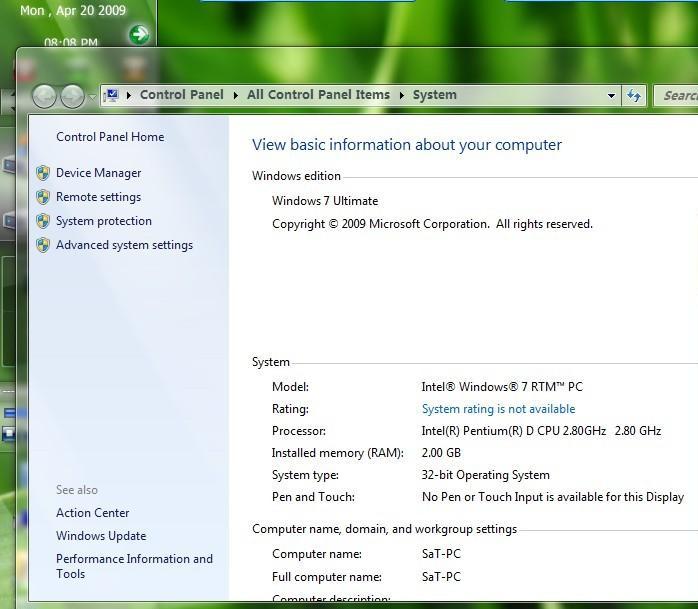This screenshot has height=609, width=698.
Task: Click shield icon beside Remote settings
Action: [43, 197]
